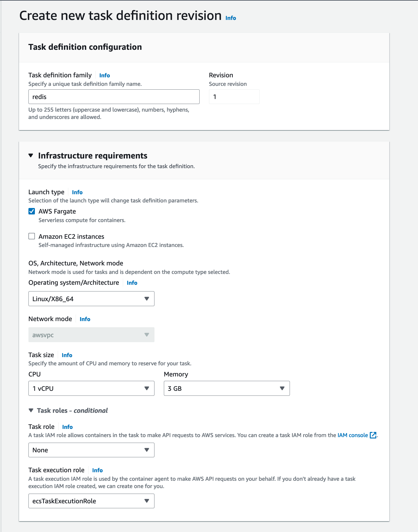Open Info for Task execution role
Viewport: 418px width, 532px height.
(x=97, y=470)
